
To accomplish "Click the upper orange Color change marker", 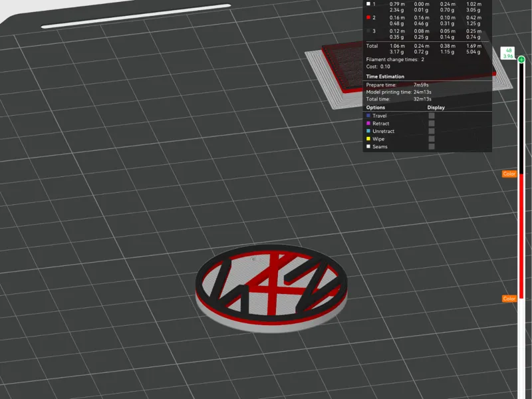I will click(509, 174).
